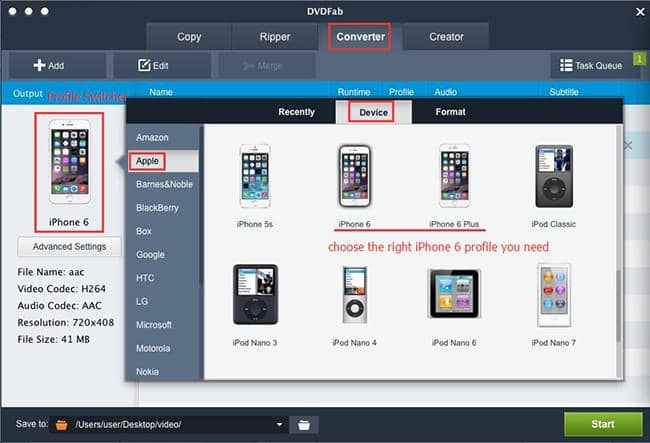
Task: Select Motorola in the brand list
Action: tap(162, 348)
